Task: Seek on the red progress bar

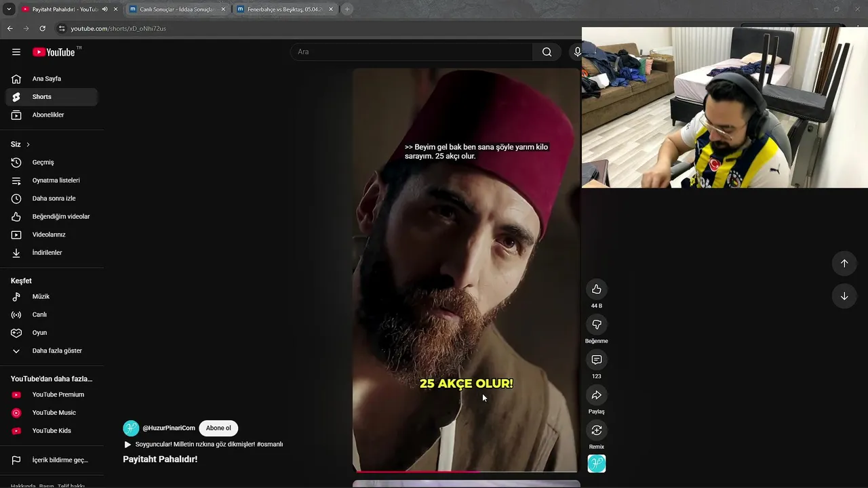Action: pyautogui.click(x=466, y=471)
